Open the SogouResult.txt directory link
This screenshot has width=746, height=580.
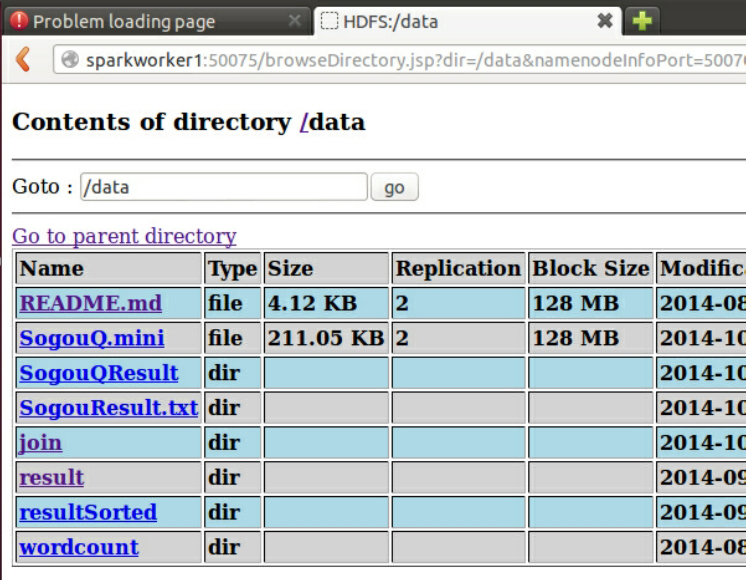[108, 408]
